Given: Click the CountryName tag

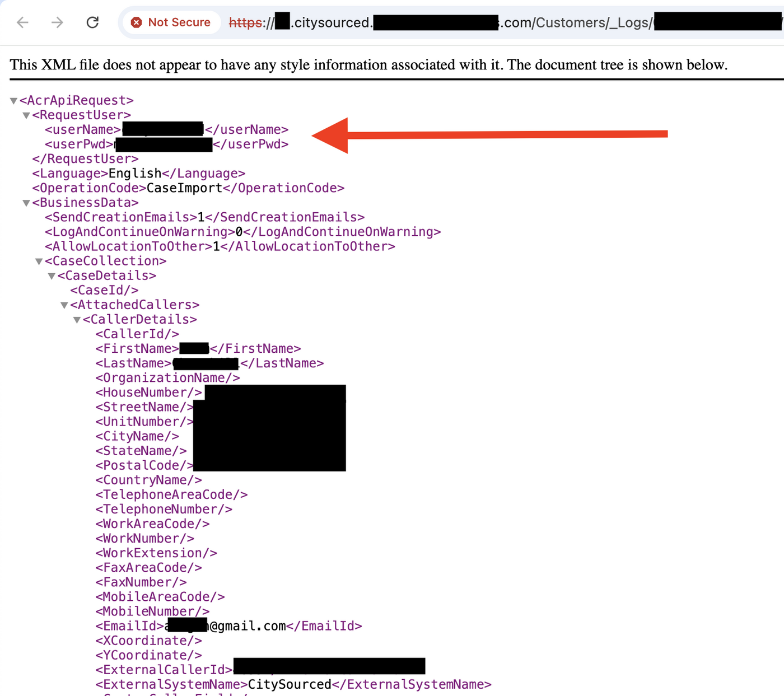Looking at the screenshot, I should (x=149, y=480).
